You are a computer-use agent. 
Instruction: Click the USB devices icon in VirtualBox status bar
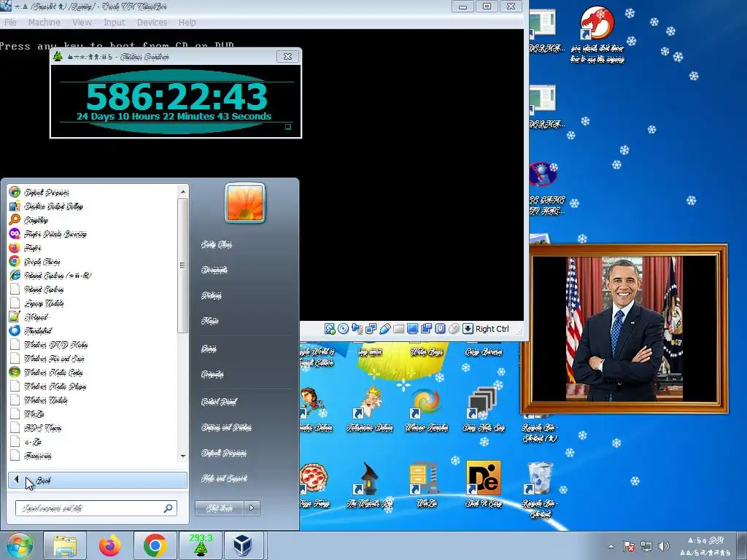pyautogui.click(x=385, y=329)
